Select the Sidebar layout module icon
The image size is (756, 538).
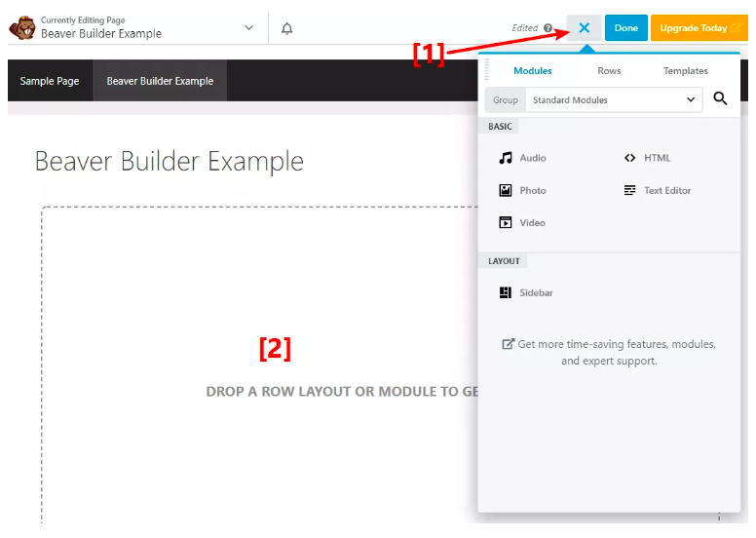tap(506, 292)
